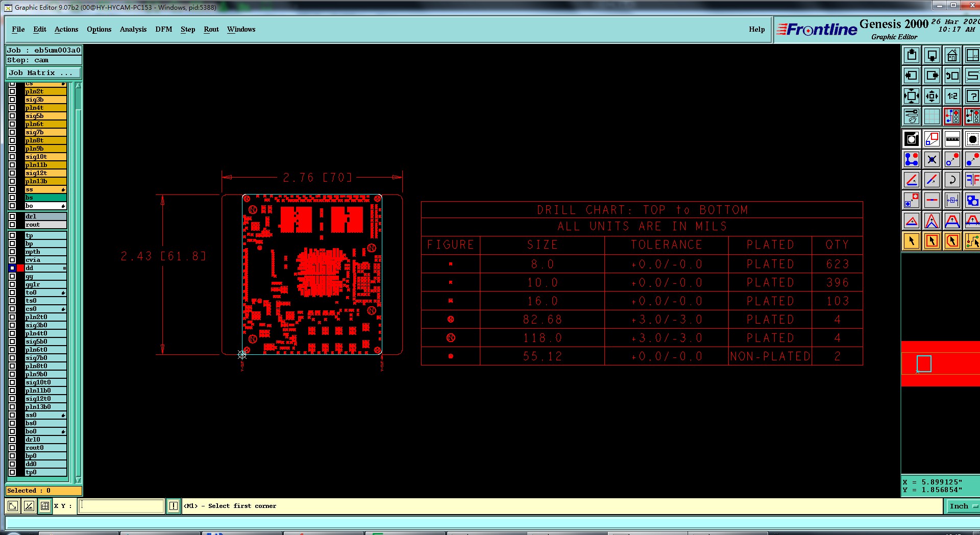Toggle the checkbox for layer cvia
The image size is (980, 535).
(x=12, y=260)
